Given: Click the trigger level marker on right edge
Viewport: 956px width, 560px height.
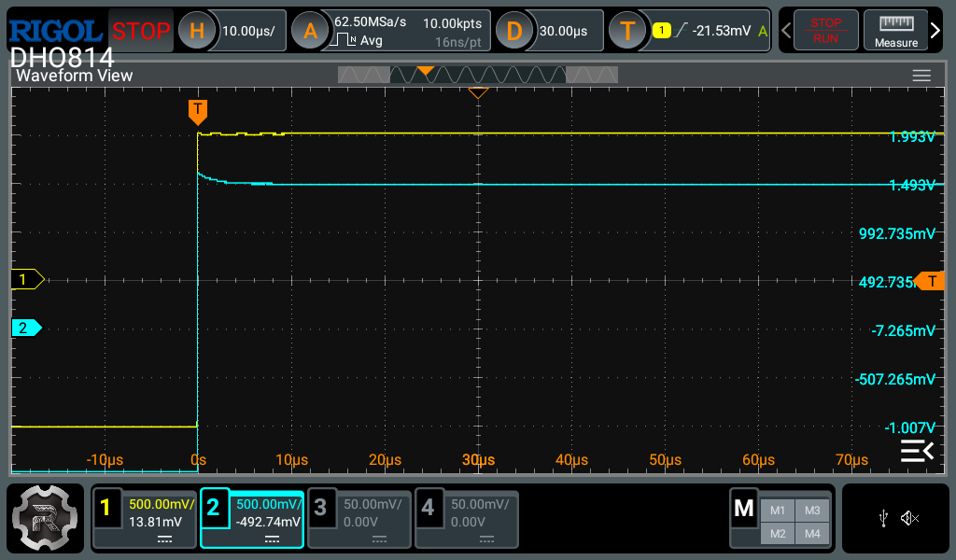Looking at the screenshot, I should 931,281.
